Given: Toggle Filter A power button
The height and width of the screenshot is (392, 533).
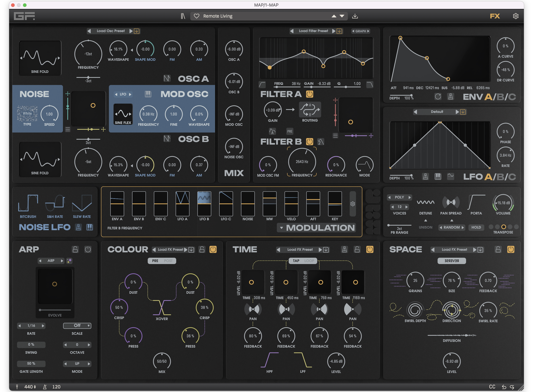Looking at the screenshot, I should coord(309,94).
